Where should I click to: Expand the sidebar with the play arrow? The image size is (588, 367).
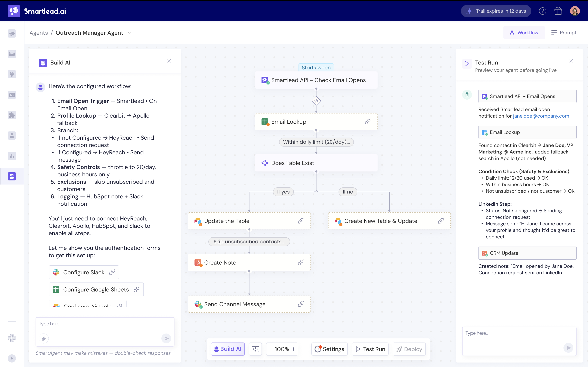click(12, 358)
